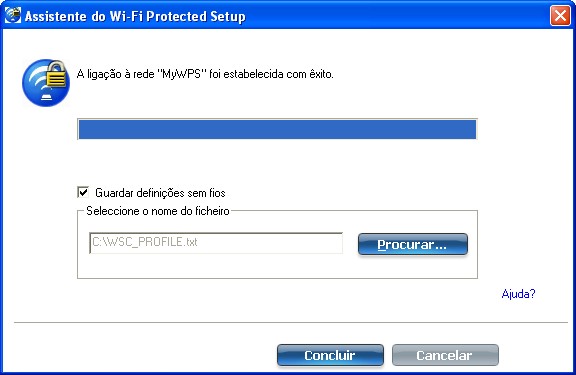Open the Ajuda? help link
Image resolution: width=576 pixels, height=375 pixels.
[518, 293]
